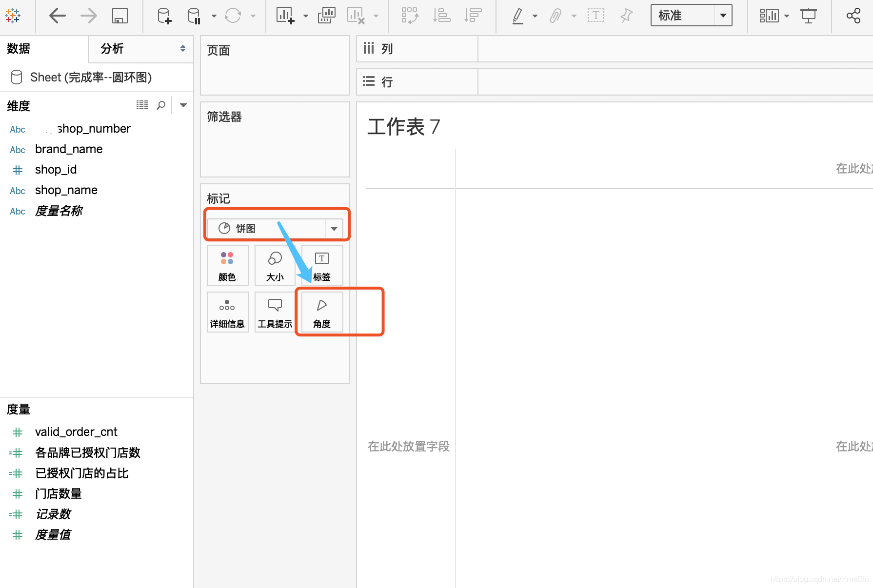
Task: Click the 工作表 7 sheet title
Action: pyautogui.click(x=404, y=127)
